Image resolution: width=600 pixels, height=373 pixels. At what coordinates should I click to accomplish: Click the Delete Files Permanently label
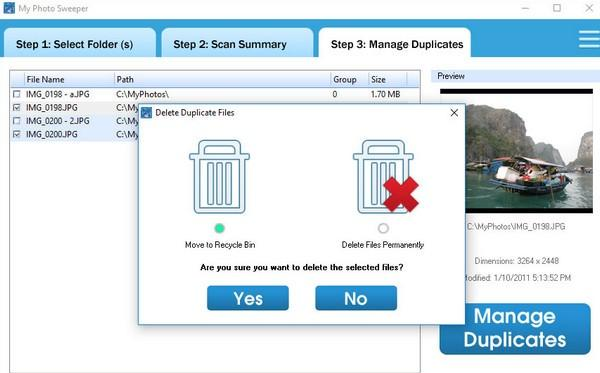pos(383,245)
